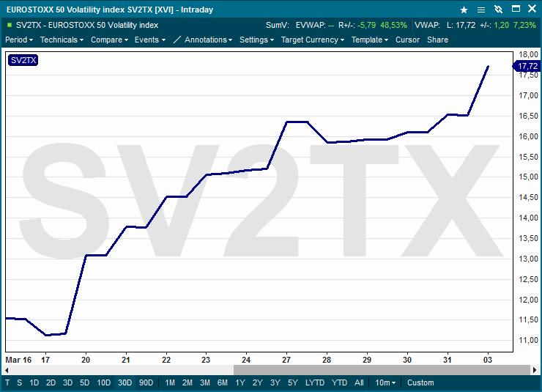Select the line drawing Annotations pencil icon
The height and width of the screenshot is (392, 542).
coord(177,40)
